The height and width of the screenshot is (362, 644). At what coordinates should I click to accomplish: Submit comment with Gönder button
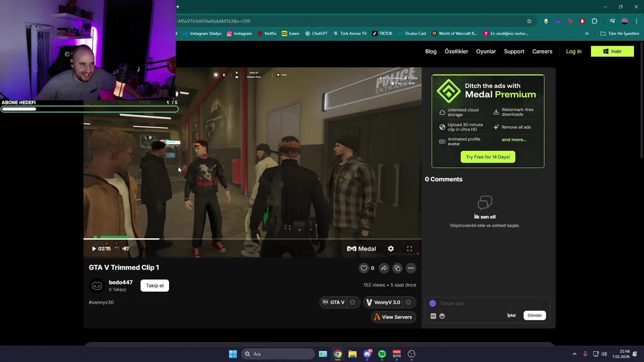click(x=535, y=315)
